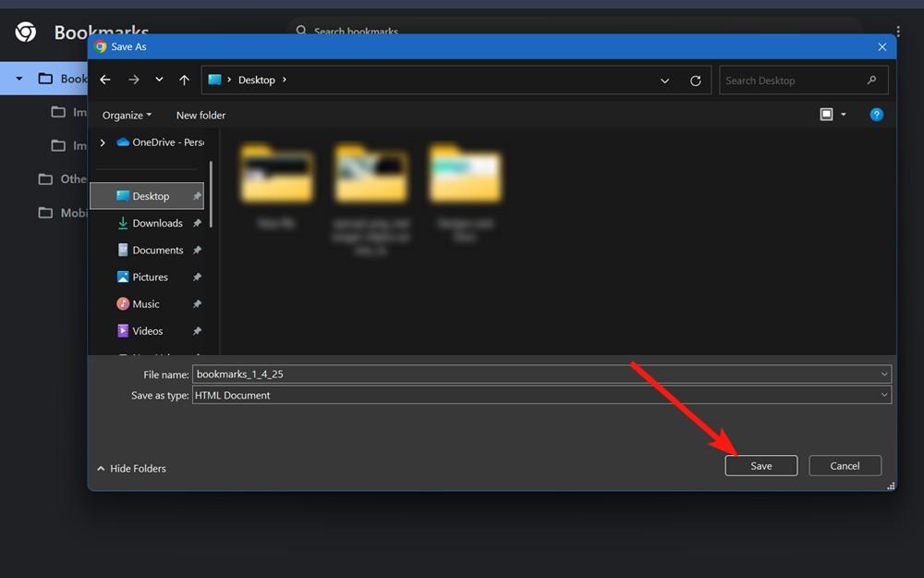924x578 pixels.
Task: Click the pin icon beside Desktop
Action: [x=197, y=196]
